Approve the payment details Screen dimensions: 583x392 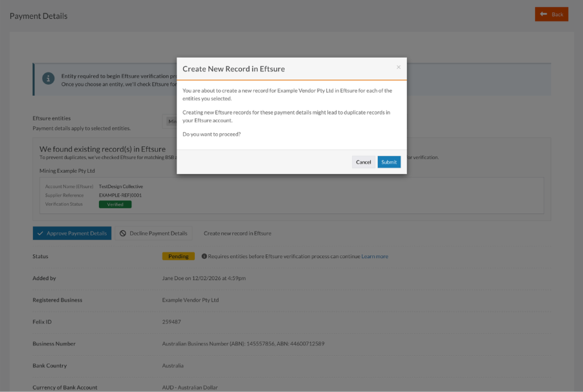click(72, 233)
